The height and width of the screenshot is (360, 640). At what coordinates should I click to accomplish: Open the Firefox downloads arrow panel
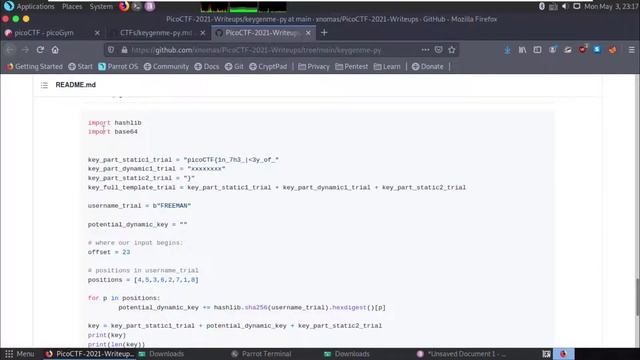507,50
